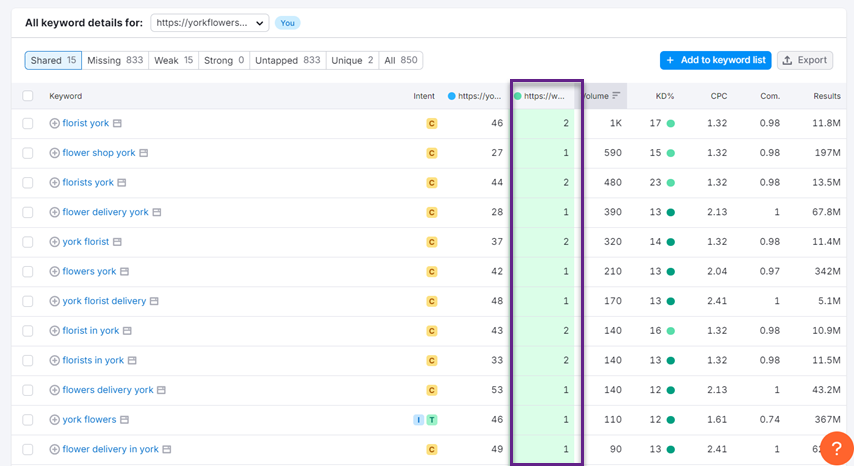
Task: Click plus icon next to flower shop york
Action: (x=54, y=153)
